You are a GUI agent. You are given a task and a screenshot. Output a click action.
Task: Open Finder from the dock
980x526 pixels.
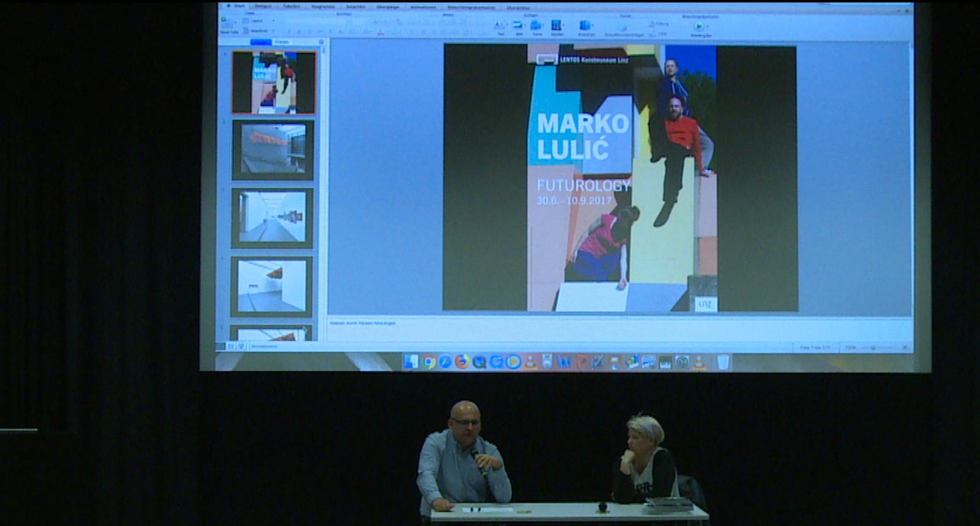tap(411, 362)
